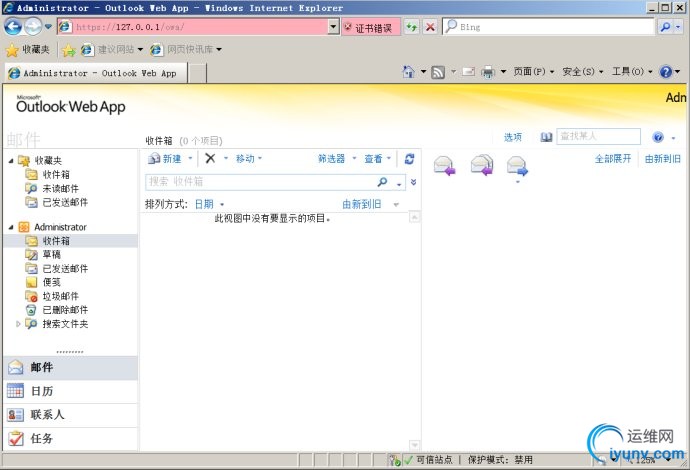Screen dimensions: 690x470
Task: Open the Favorites (收藏夹) star button
Action: point(27,50)
